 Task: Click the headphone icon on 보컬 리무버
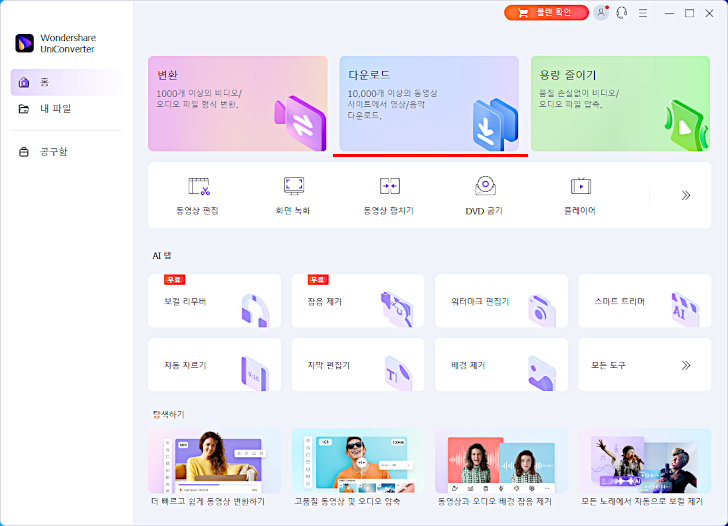point(255,310)
